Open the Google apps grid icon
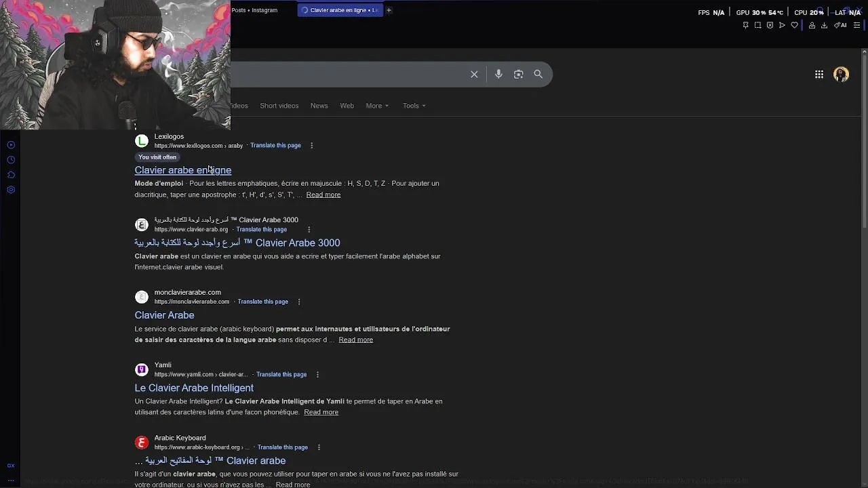This screenshot has height=488, width=868. coord(819,75)
